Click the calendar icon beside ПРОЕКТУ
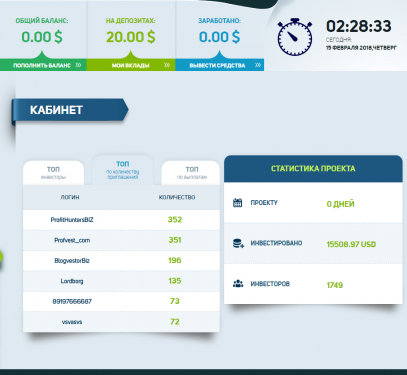This screenshot has height=375, width=407. pos(237,202)
